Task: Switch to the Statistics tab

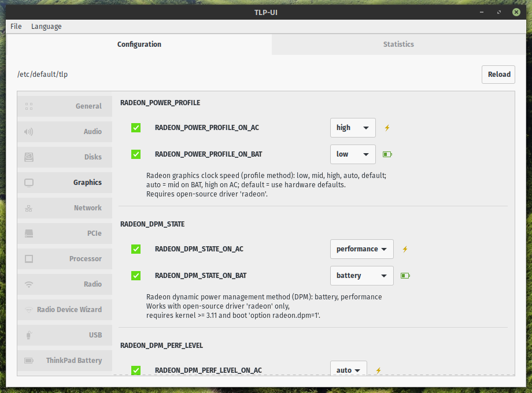Action: pyautogui.click(x=398, y=45)
